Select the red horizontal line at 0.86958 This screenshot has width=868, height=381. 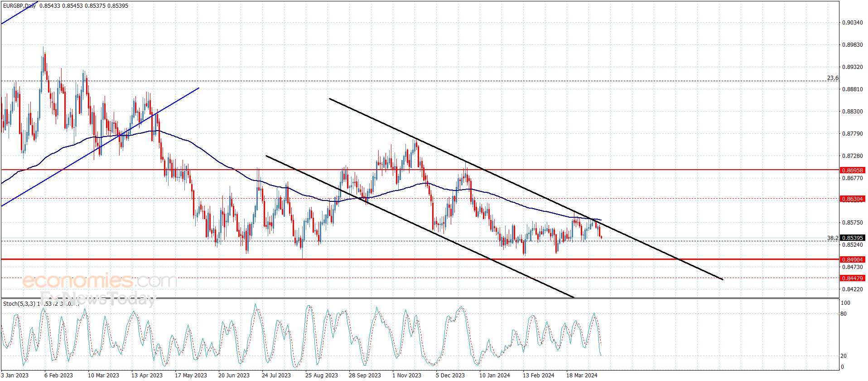pos(420,170)
